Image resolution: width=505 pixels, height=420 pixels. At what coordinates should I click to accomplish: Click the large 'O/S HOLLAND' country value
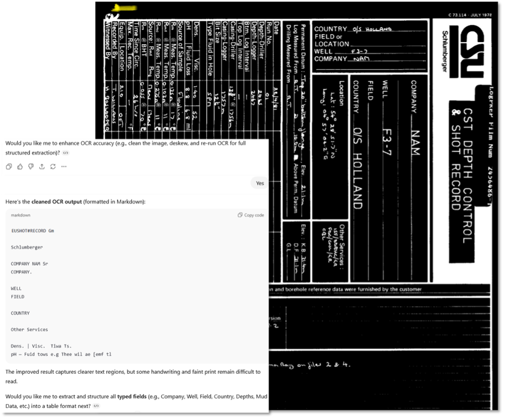point(357,168)
